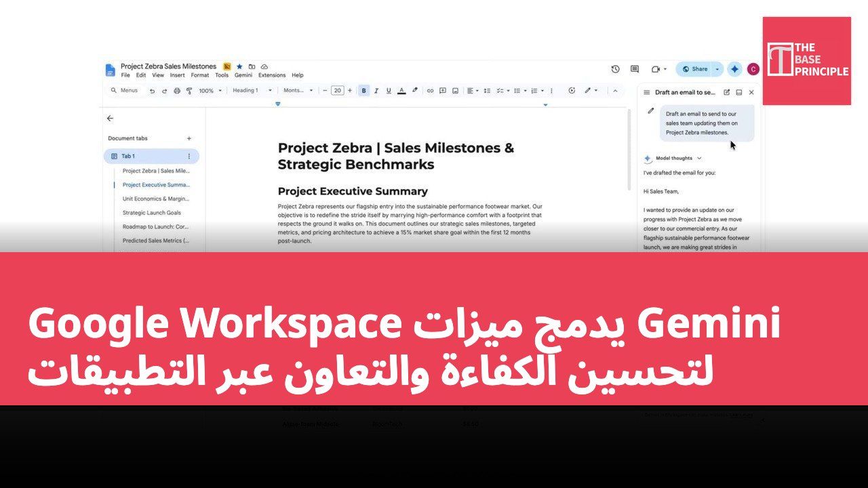Close the Gemini side panel
The width and height of the screenshot is (868, 488).
point(751,92)
